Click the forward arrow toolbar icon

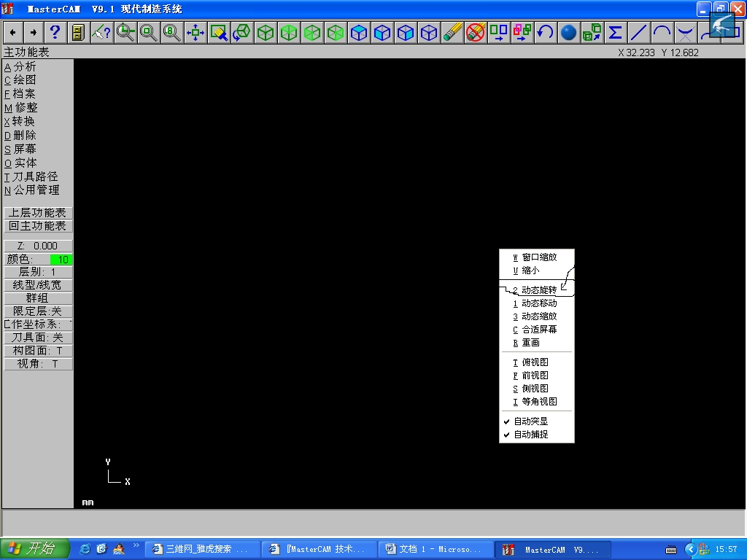point(33,33)
